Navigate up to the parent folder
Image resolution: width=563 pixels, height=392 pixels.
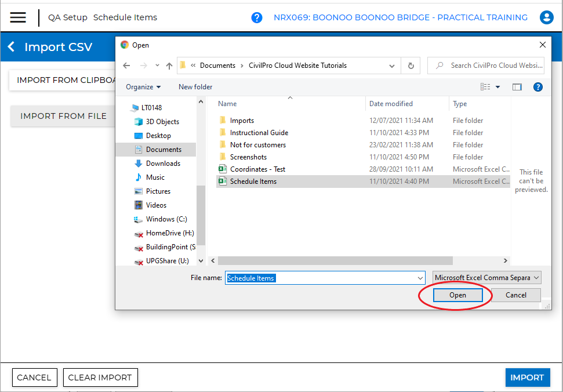click(x=169, y=66)
